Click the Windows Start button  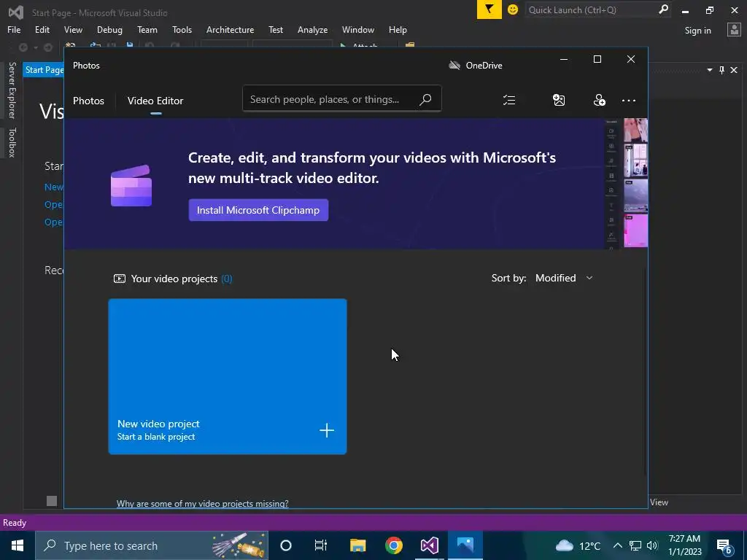pyautogui.click(x=18, y=545)
